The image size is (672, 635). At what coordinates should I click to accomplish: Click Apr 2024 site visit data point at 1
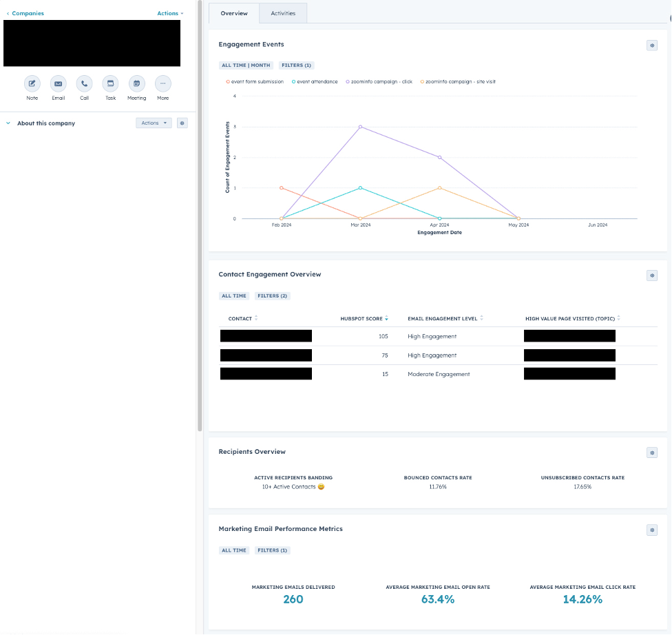pyautogui.click(x=440, y=188)
